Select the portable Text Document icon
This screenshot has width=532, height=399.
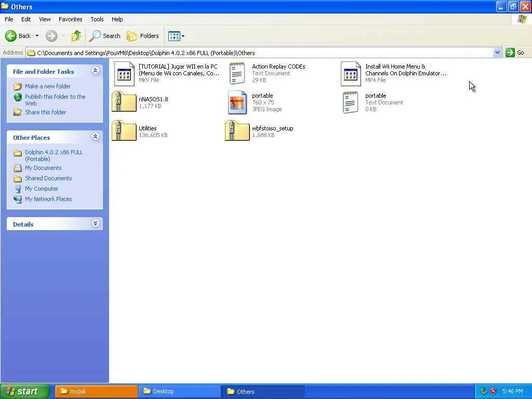(351, 102)
